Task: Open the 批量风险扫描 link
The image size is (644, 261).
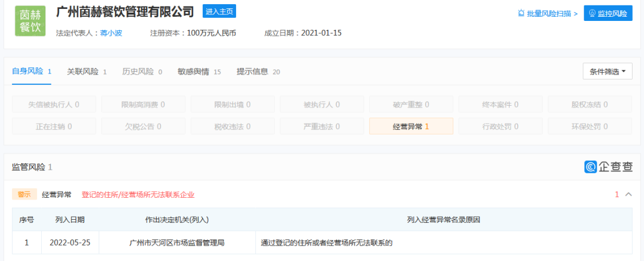Action: (547, 13)
